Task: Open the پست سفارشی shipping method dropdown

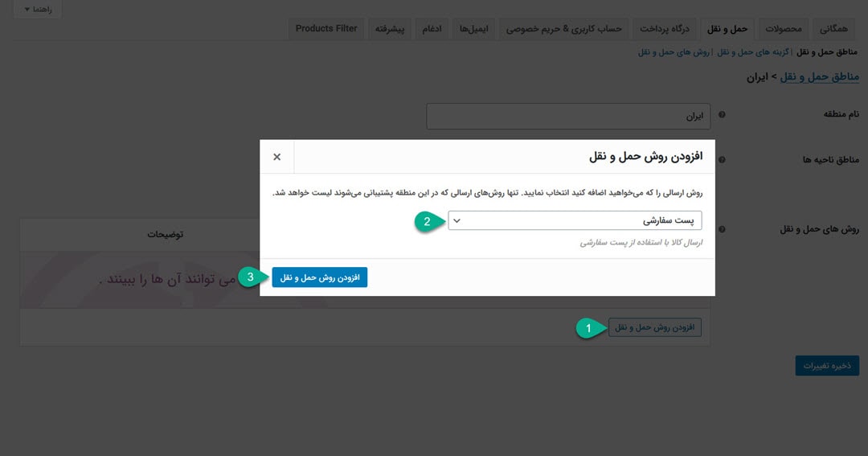Action: 575,220
